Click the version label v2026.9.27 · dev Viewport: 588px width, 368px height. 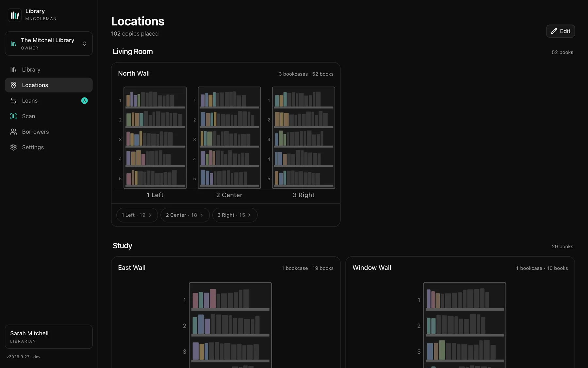coord(24,357)
